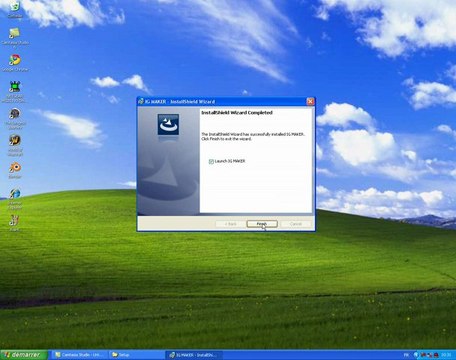Open the Corbeille recycle bin desktop icon

[x=15, y=8]
